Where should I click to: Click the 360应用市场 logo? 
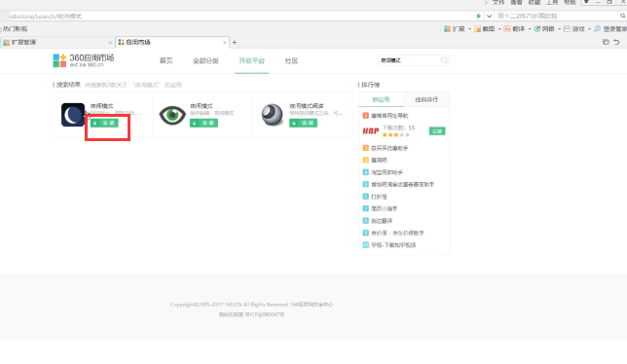pyautogui.click(x=84, y=60)
